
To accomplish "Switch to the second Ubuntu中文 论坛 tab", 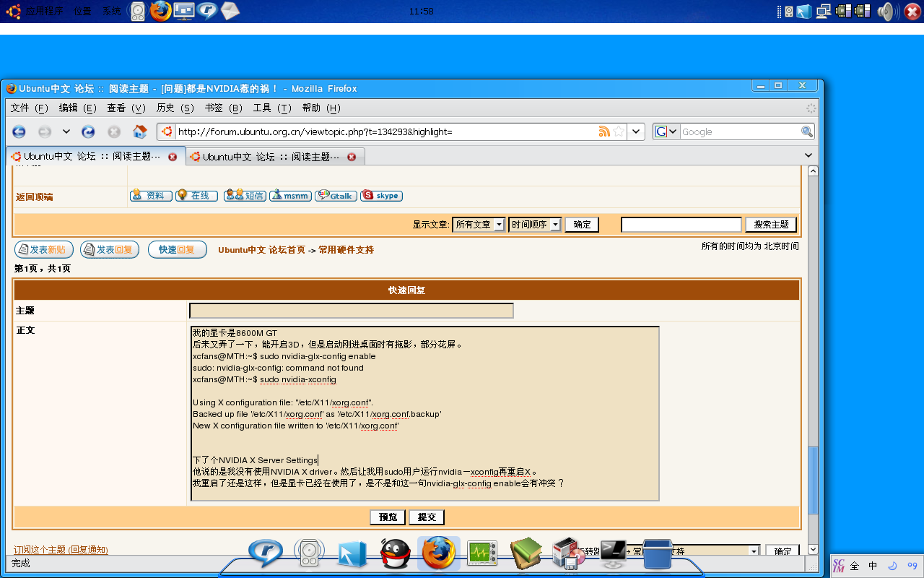I will click(275, 157).
